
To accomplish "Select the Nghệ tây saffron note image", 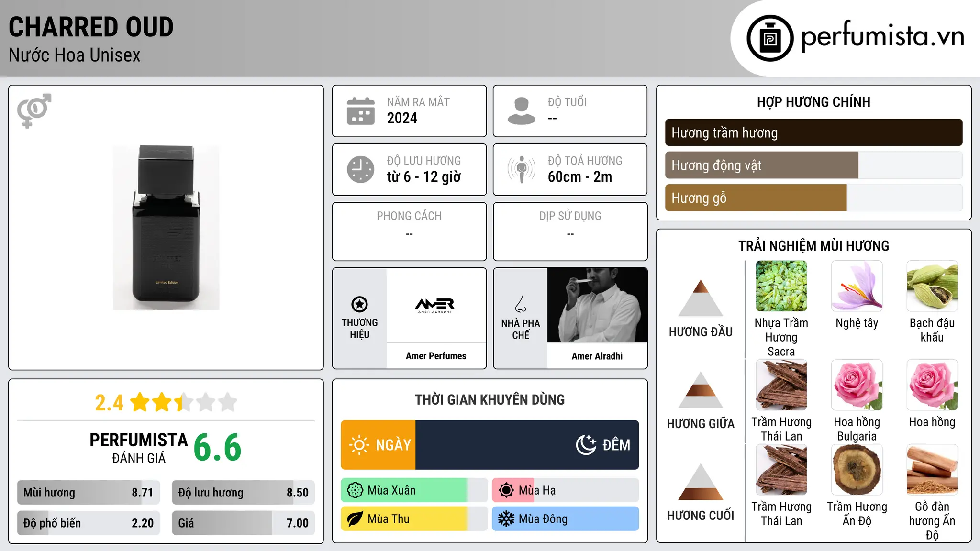I will tap(857, 286).
